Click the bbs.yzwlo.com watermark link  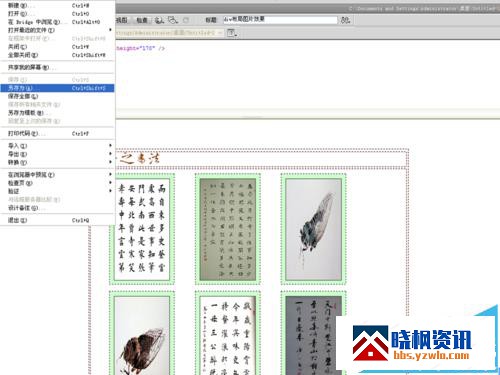point(431,355)
